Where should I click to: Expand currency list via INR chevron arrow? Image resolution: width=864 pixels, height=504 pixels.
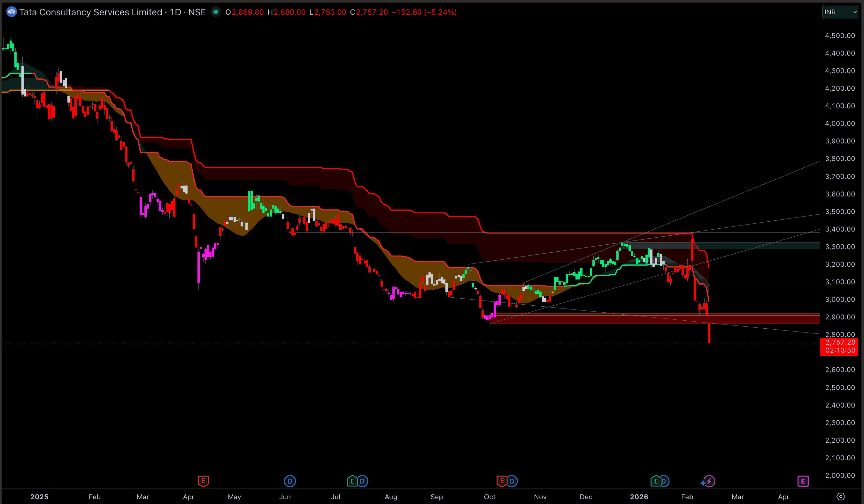tap(855, 12)
